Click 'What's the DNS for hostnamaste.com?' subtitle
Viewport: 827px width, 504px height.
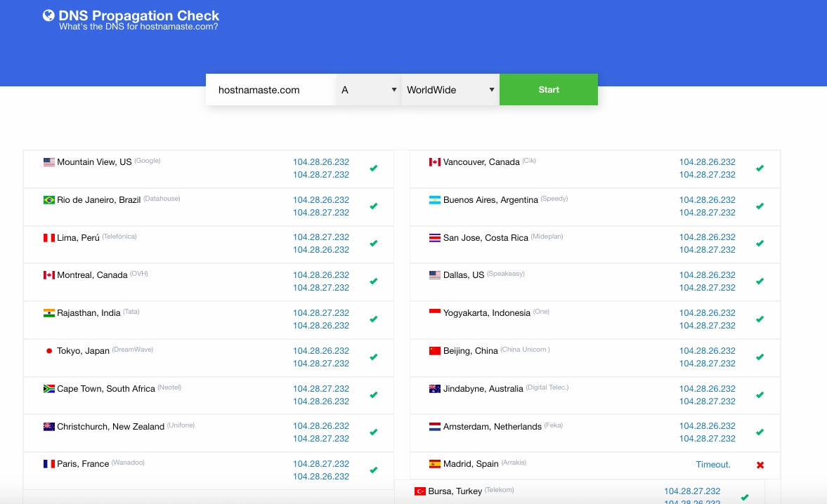click(x=138, y=27)
